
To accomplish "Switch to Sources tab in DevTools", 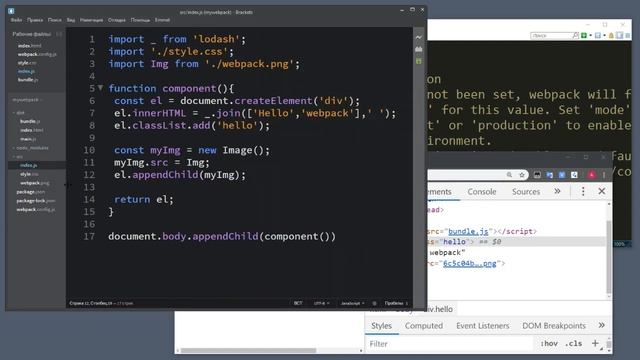I will click(526, 191).
